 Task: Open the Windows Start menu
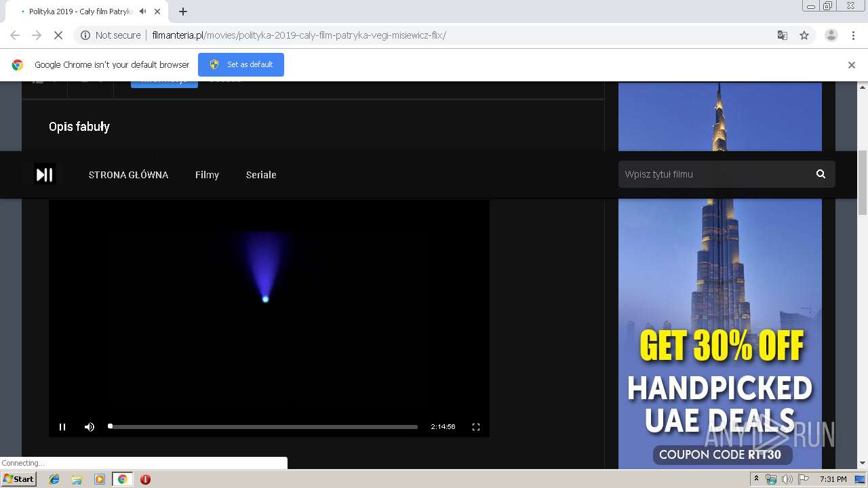click(x=19, y=479)
